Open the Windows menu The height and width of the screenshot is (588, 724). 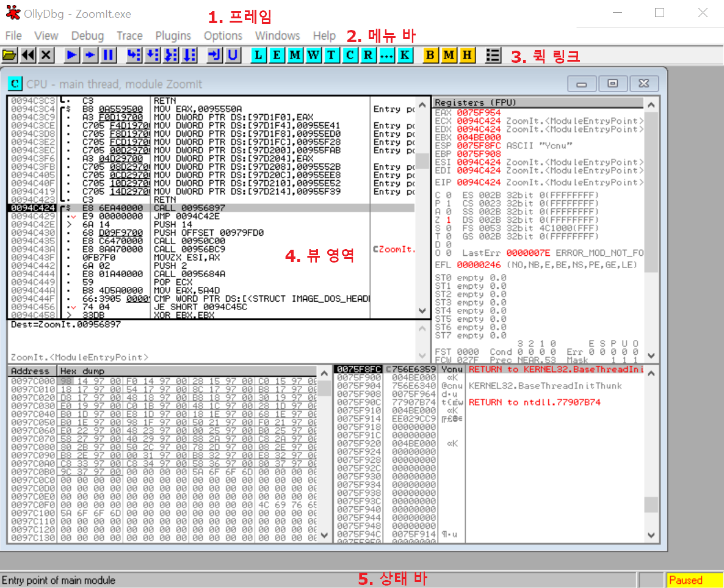pyautogui.click(x=277, y=35)
